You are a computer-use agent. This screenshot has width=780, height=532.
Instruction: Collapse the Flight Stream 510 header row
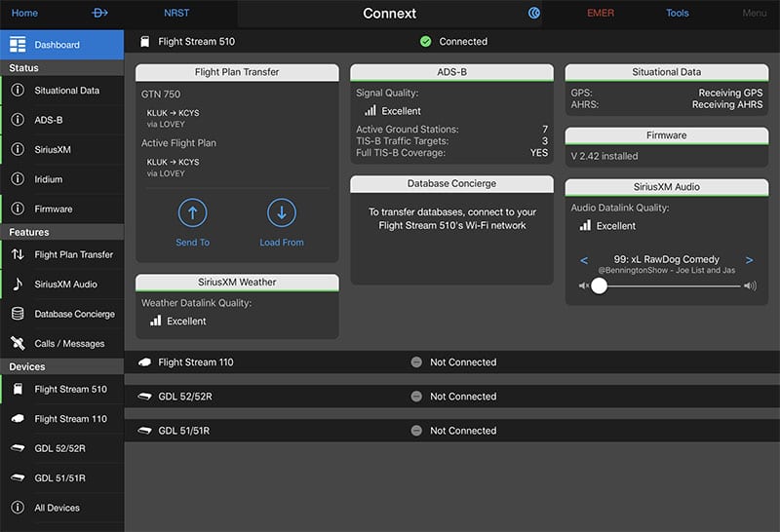[x=451, y=41]
